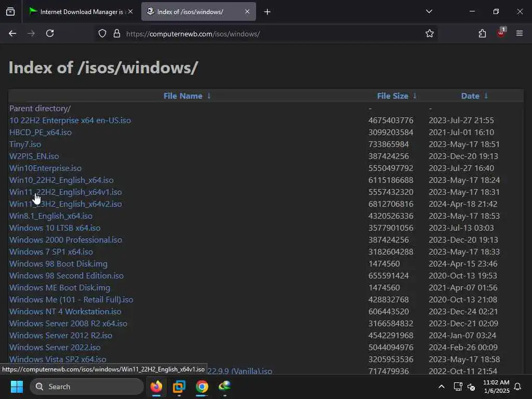Viewport: 532px width, 399px height.
Task: Open the network status tray icon
Action: 458,387
